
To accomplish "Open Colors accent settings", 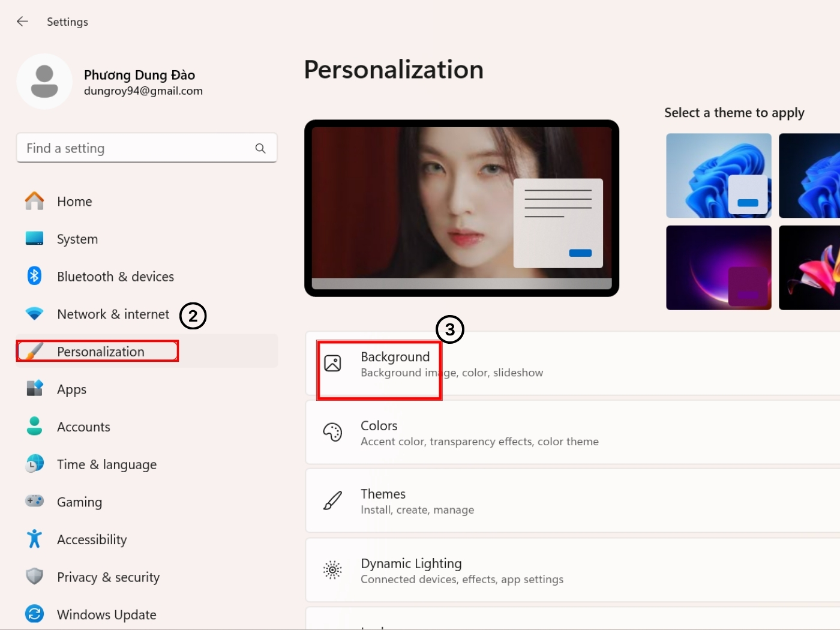I will coord(573,433).
